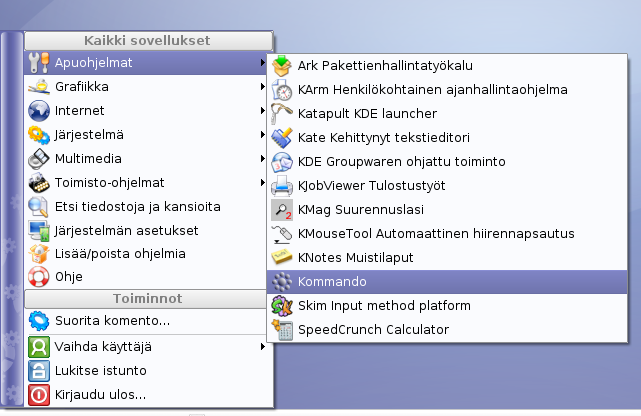Select Kirjaudu ulos...
Image resolution: width=641 pixels, height=416 pixels.
(146, 395)
